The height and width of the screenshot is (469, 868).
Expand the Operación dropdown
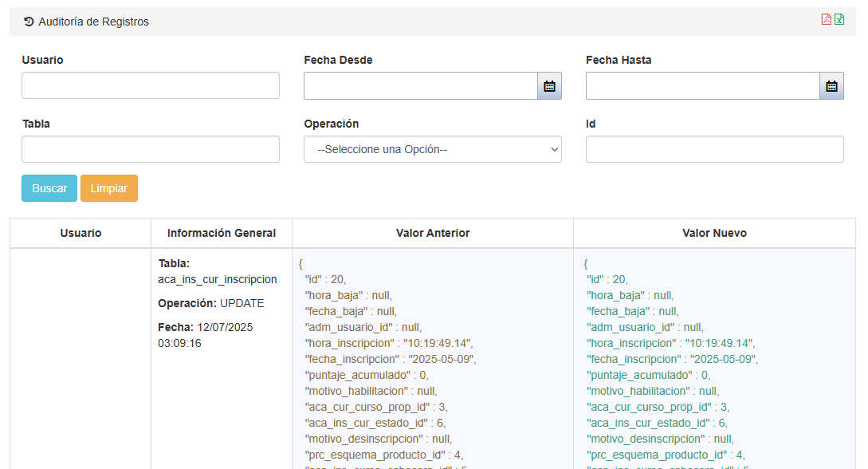pos(432,149)
